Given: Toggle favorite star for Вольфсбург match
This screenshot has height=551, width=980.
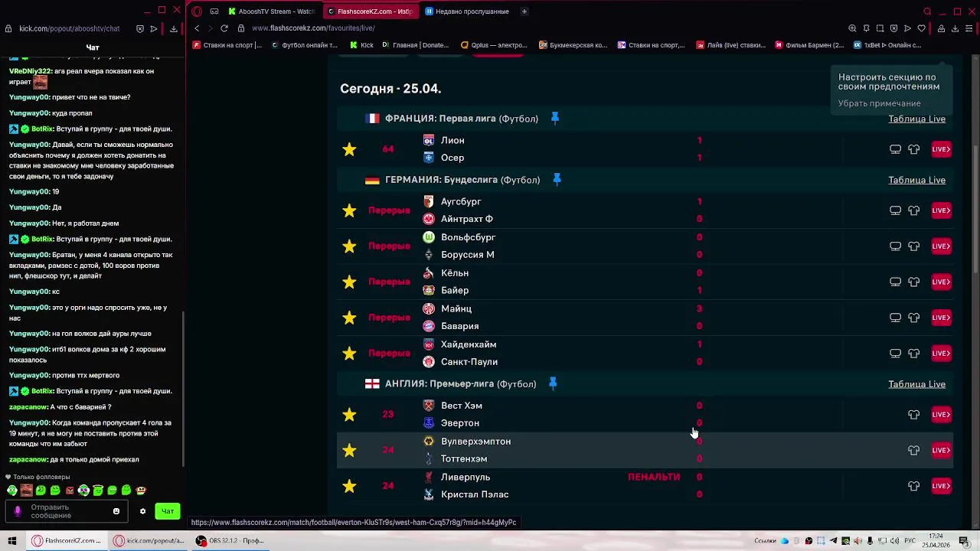Looking at the screenshot, I should point(349,246).
